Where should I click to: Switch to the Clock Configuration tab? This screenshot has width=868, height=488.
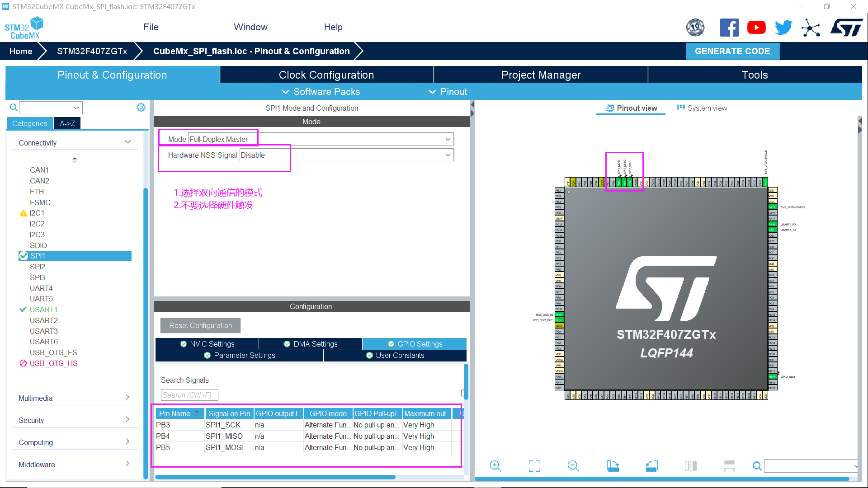click(326, 75)
